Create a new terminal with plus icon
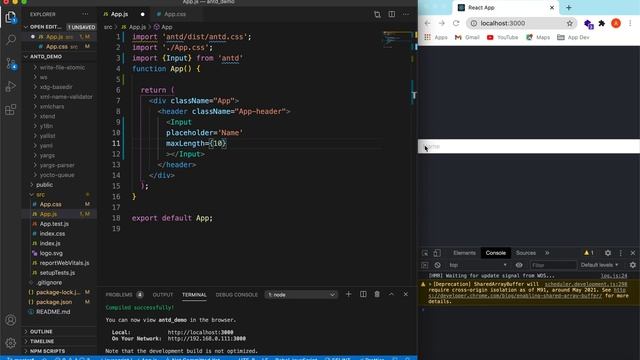640x360 pixels. (349, 294)
